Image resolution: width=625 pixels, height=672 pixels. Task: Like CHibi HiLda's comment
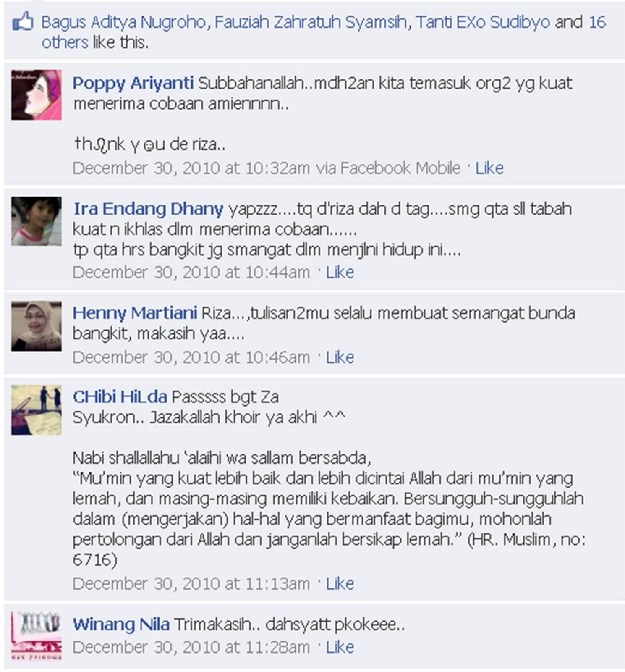pos(340,583)
